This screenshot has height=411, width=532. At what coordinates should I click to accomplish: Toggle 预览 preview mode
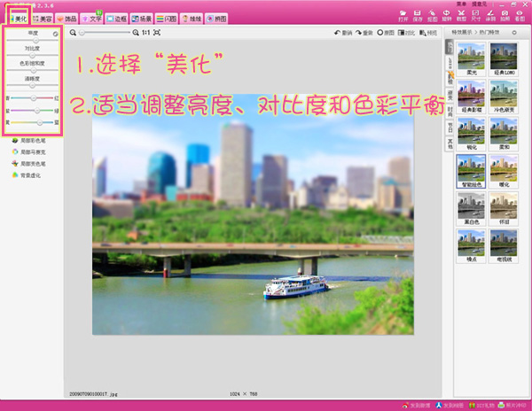pyautogui.click(x=429, y=32)
